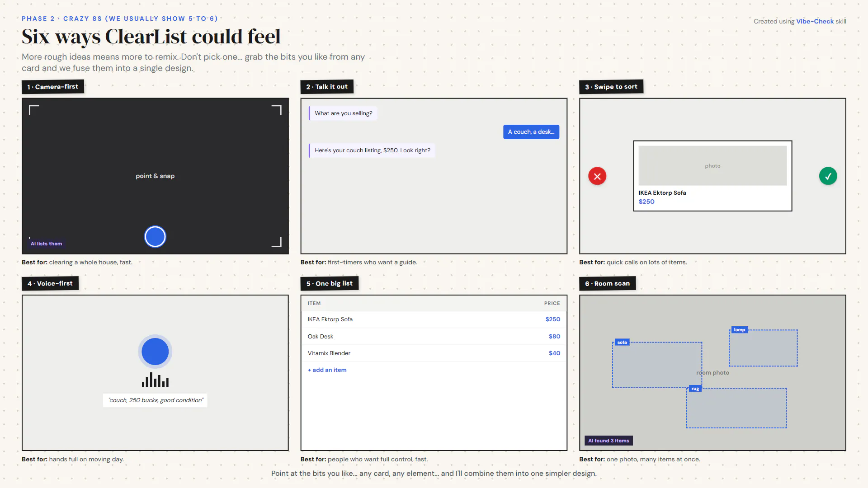Image resolution: width=868 pixels, height=488 pixels.
Task: Click the red X reject button
Action: click(x=597, y=176)
